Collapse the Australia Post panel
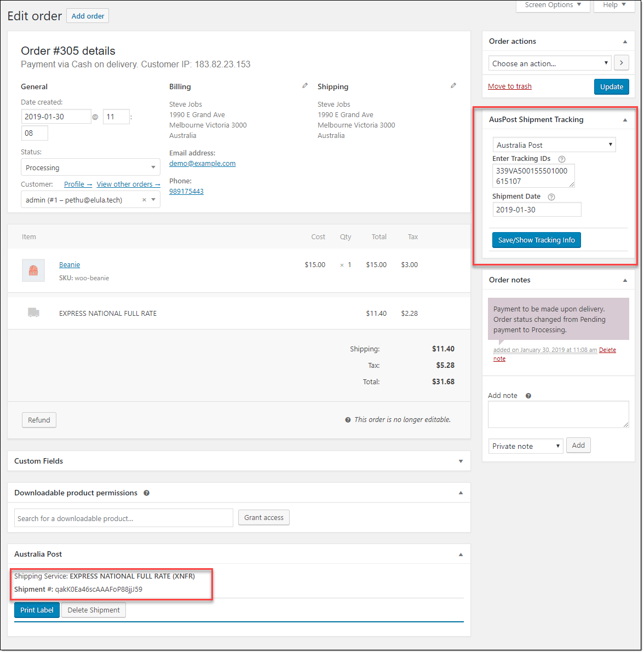644x653 pixels. click(x=461, y=554)
